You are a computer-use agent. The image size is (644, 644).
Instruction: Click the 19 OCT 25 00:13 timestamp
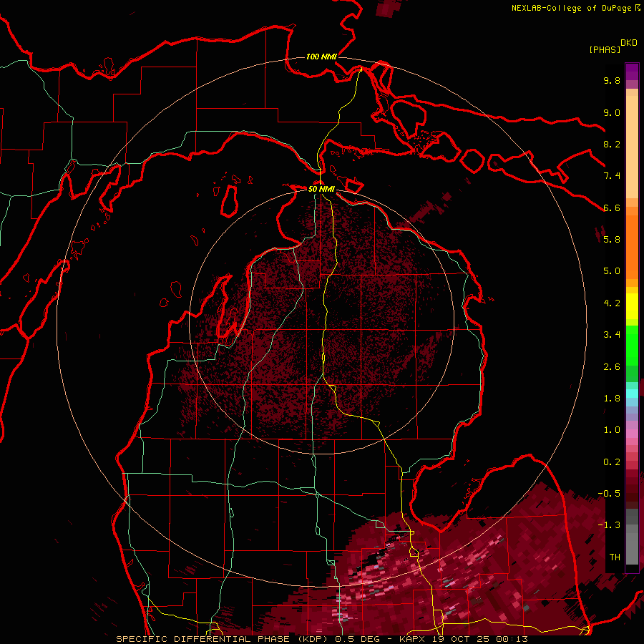coord(479,639)
